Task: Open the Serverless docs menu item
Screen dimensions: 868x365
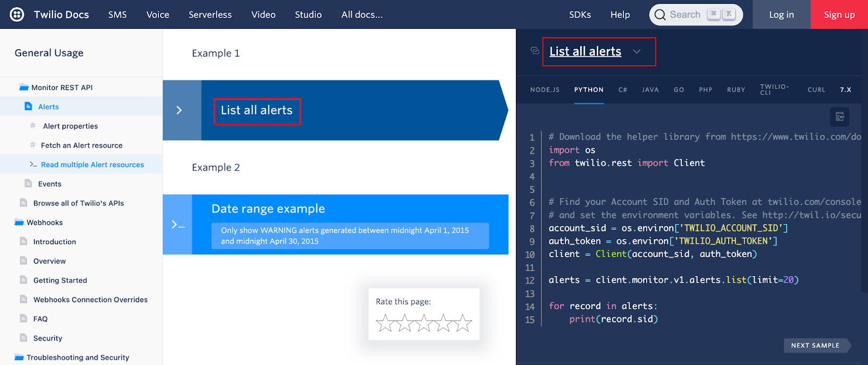Action: point(210,15)
